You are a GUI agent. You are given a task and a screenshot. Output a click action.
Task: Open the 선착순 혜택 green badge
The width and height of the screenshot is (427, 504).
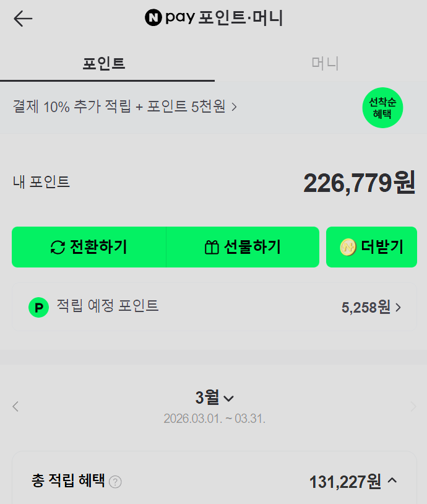(x=382, y=108)
